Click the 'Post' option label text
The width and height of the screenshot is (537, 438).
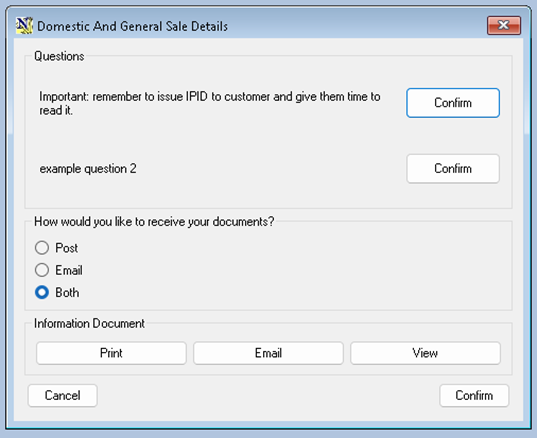point(67,248)
